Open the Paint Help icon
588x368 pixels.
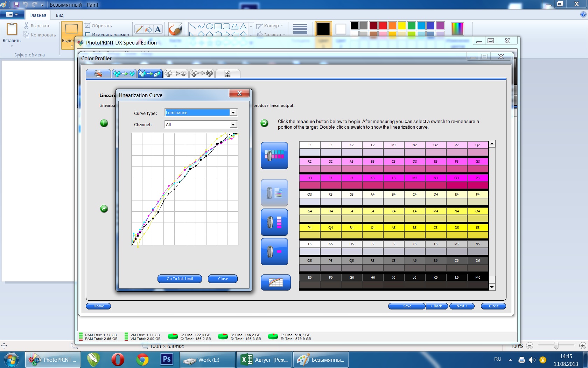[x=583, y=15]
